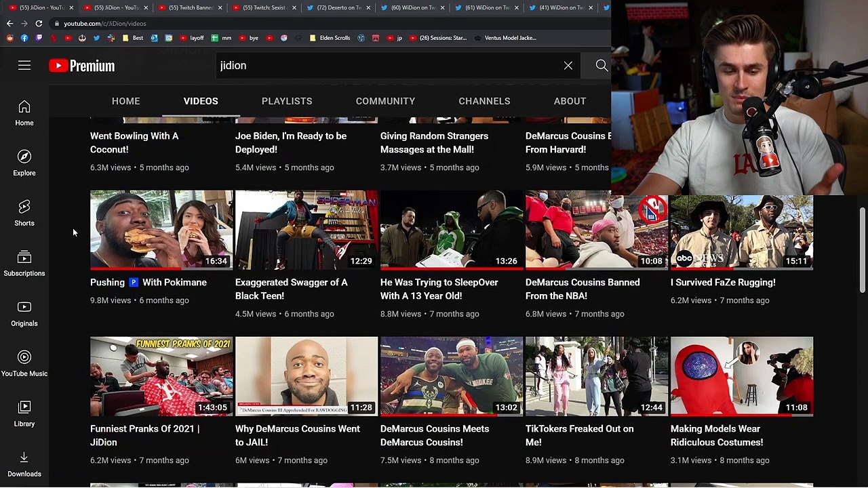The image size is (868, 488).
Task: Click the search magnifier icon
Action: 601,66
